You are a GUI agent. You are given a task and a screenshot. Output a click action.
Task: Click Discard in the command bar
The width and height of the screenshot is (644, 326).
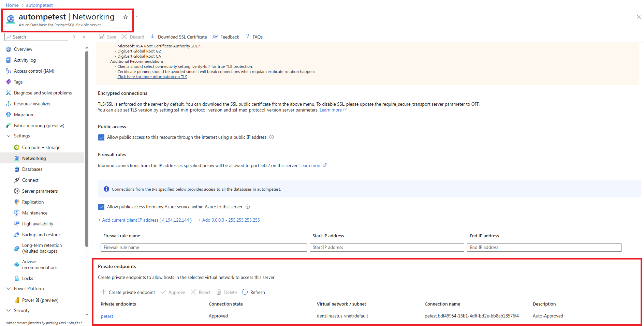[133, 37]
